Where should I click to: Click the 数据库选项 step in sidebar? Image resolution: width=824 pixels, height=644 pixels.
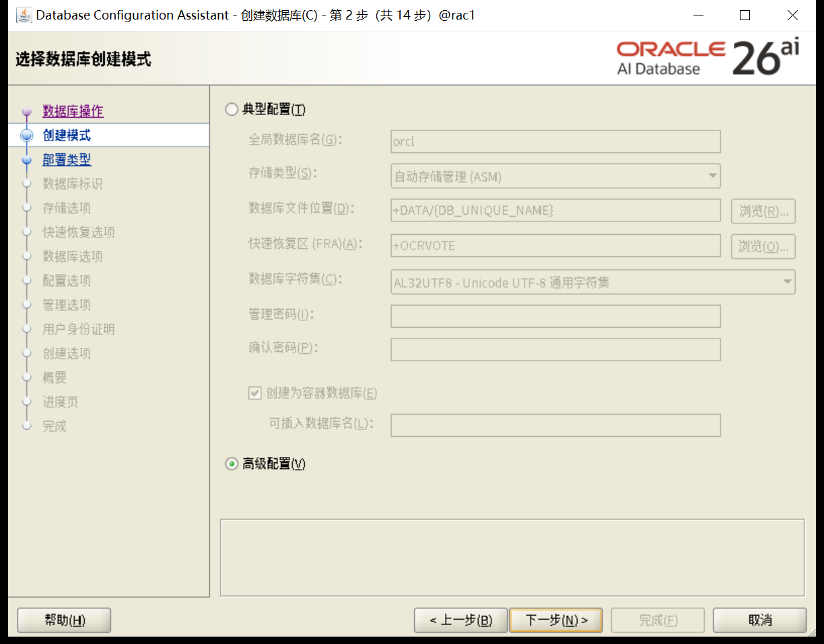[73, 256]
